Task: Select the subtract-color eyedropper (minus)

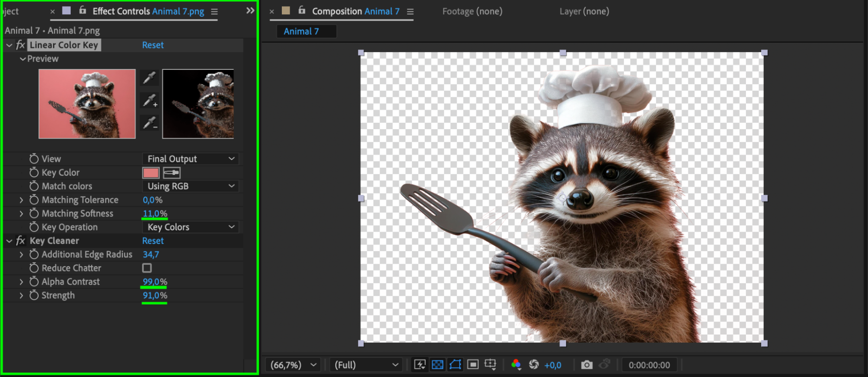Action: click(x=150, y=123)
